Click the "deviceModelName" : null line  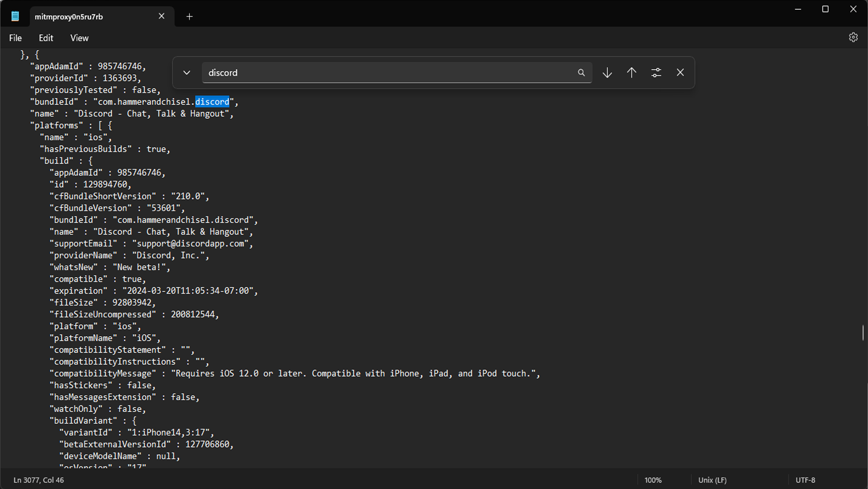120,456
